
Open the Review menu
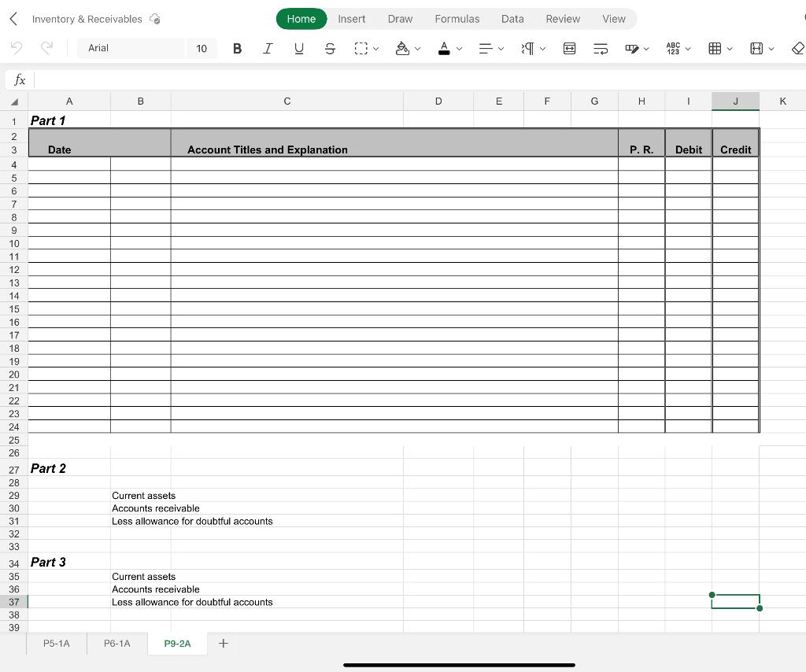[563, 19]
